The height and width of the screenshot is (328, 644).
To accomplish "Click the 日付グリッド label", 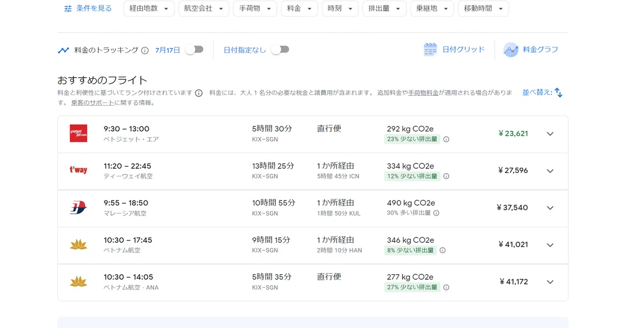I will tap(464, 49).
